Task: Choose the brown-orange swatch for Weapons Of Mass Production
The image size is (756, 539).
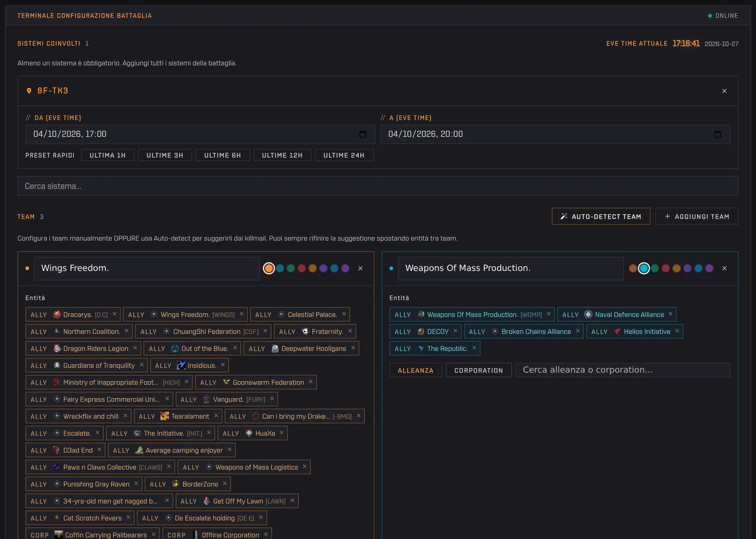Action: pyautogui.click(x=633, y=268)
